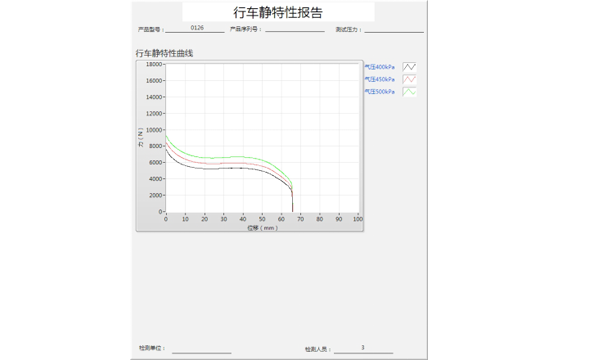This screenshot has height=360, width=600.
Task: Click the empty 测试压力 field
Action: pos(394,29)
